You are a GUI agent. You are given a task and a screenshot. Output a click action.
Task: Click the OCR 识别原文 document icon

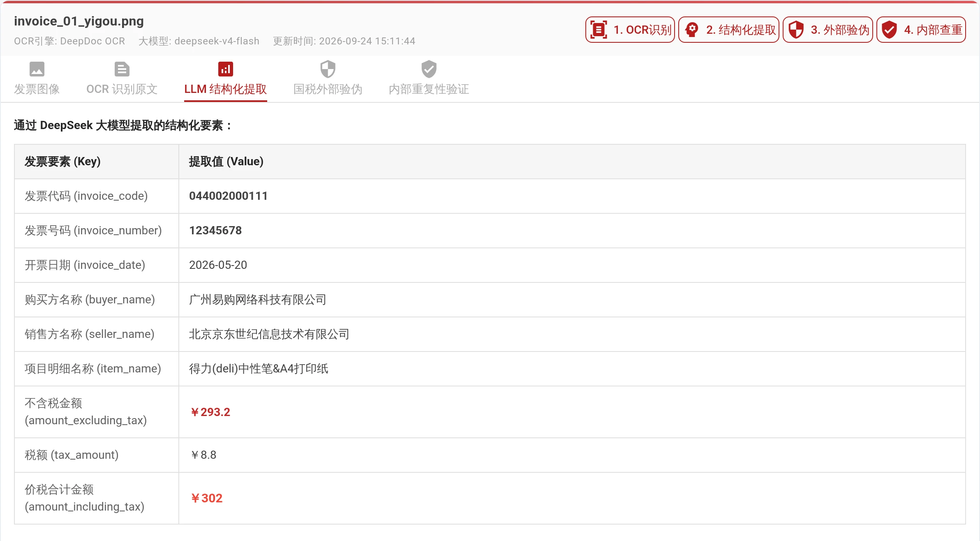[x=122, y=69]
